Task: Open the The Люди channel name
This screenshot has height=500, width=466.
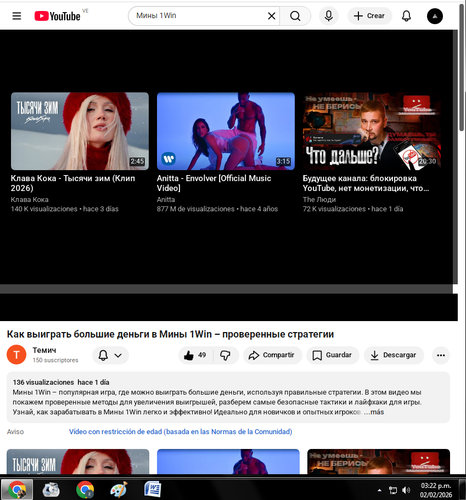Action: (x=319, y=199)
